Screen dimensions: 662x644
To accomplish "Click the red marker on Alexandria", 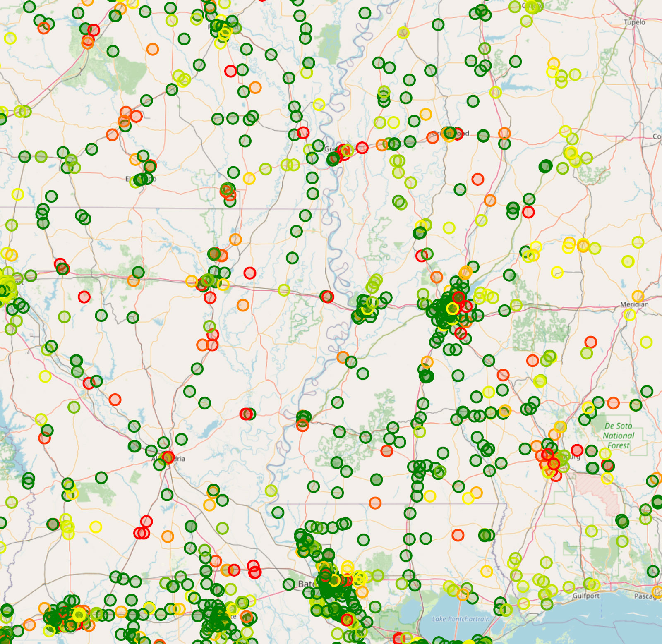I will [x=168, y=457].
